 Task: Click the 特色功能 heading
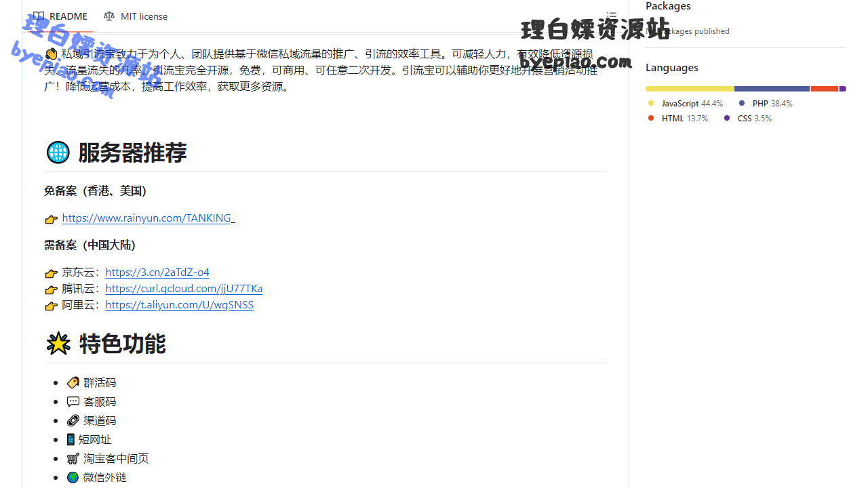123,344
